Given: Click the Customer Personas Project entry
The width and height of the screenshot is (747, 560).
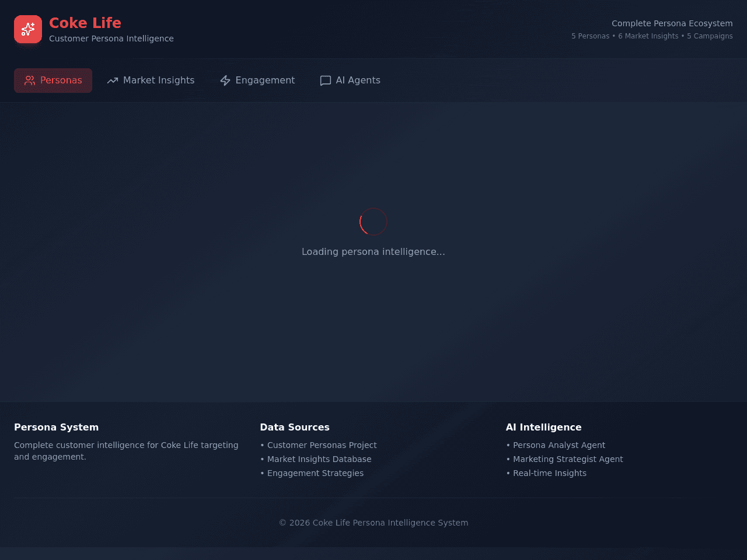Looking at the screenshot, I should pos(319,445).
